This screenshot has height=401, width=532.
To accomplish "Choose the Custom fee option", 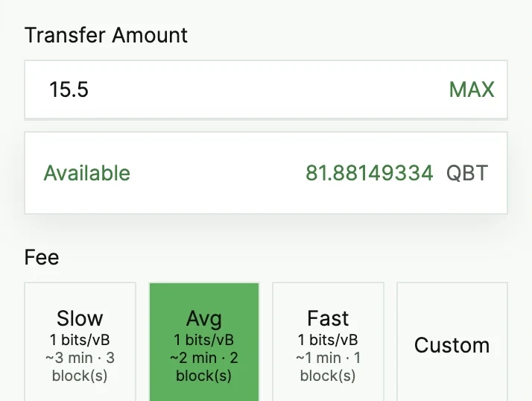I will click(x=452, y=341).
